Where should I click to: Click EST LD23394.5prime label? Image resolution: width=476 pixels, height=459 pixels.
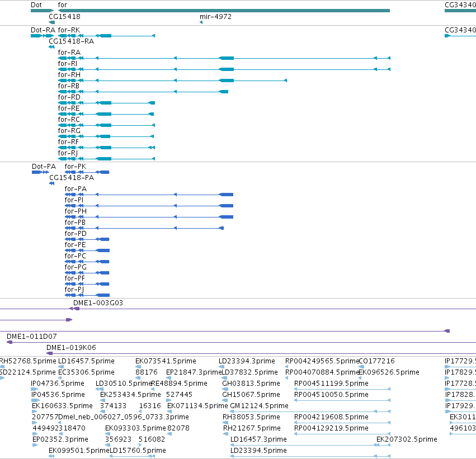tap(258, 451)
